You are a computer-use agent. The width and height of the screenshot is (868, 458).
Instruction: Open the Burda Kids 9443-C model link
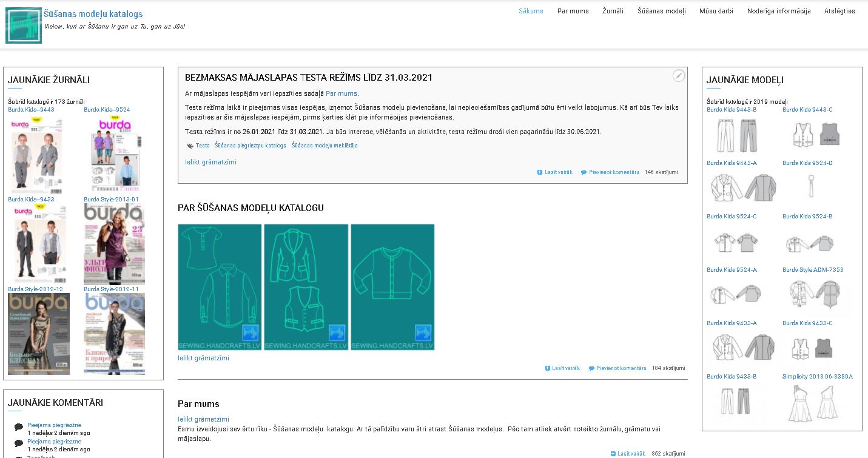pyautogui.click(x=807, y=110)
